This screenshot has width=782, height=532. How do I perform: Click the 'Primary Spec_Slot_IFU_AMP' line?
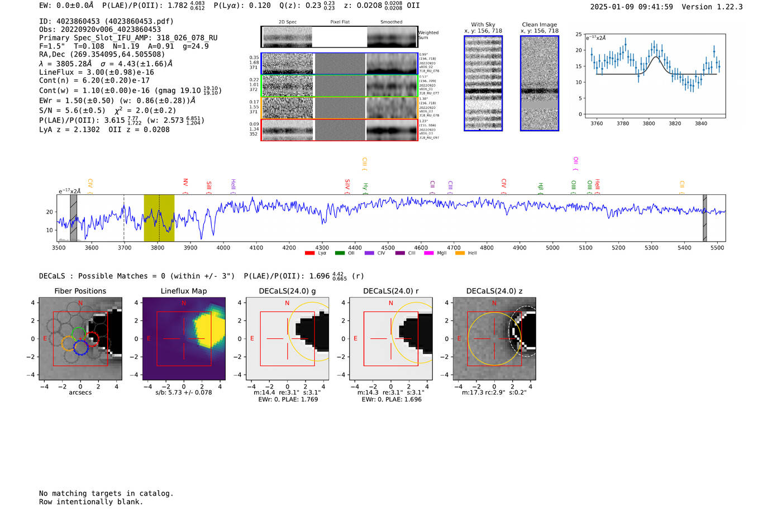pos(128,38)
